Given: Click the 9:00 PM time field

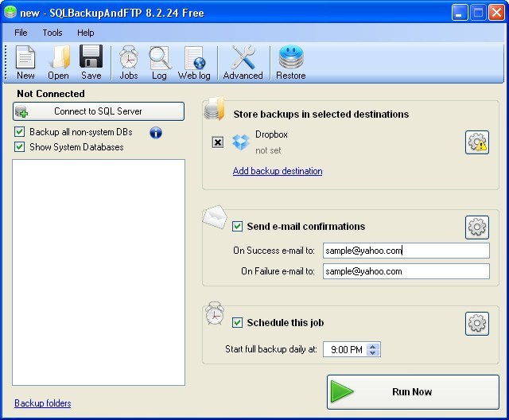Looking at the screenshot, I should (346, 349).
